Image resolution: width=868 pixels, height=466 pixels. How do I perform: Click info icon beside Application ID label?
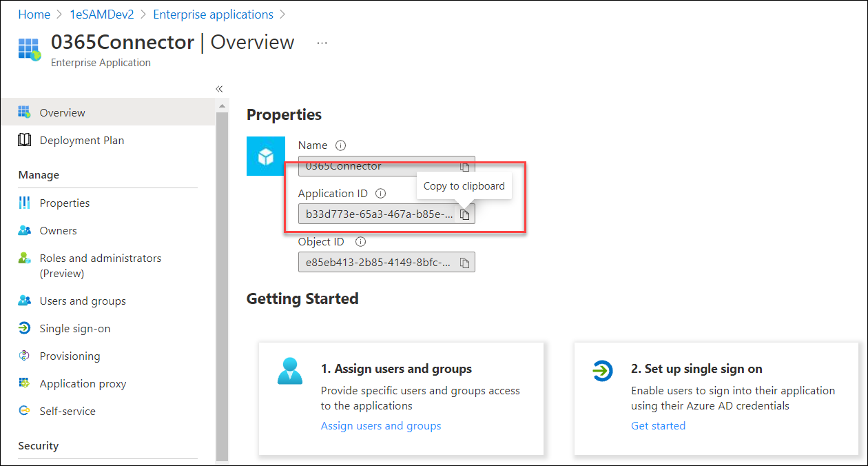(x=380, y=194)
